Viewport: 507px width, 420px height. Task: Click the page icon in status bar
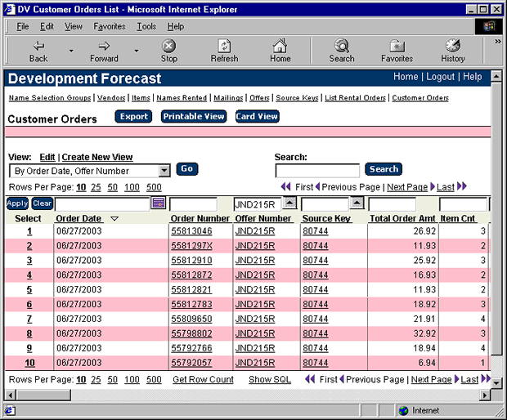[x=9, y=411]
